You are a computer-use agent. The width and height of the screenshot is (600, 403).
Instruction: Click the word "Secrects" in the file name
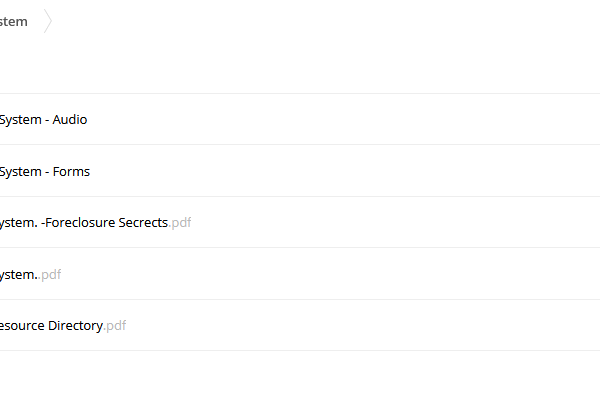coord(143,222)
